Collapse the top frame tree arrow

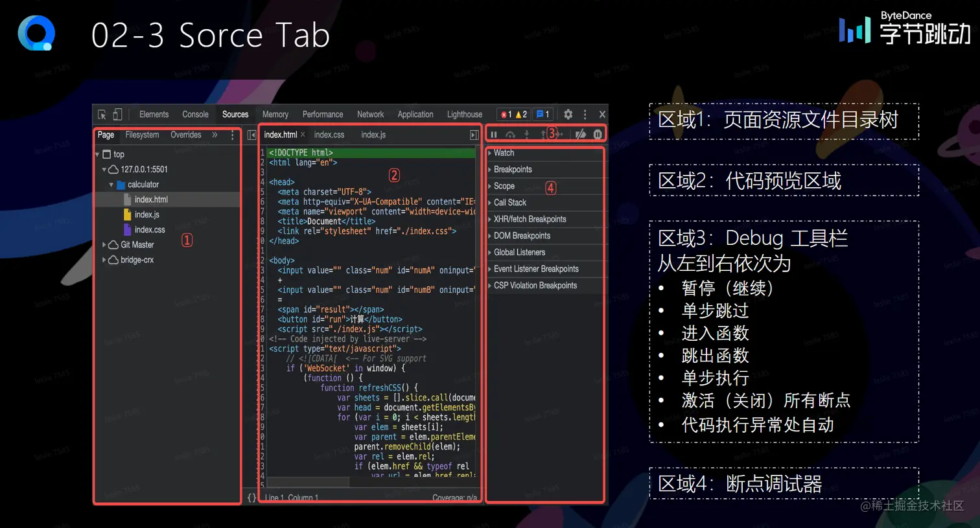click(98, 154)
